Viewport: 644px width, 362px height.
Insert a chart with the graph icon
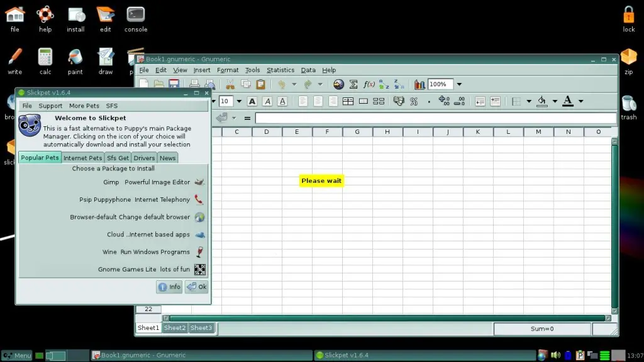(419, 84)
